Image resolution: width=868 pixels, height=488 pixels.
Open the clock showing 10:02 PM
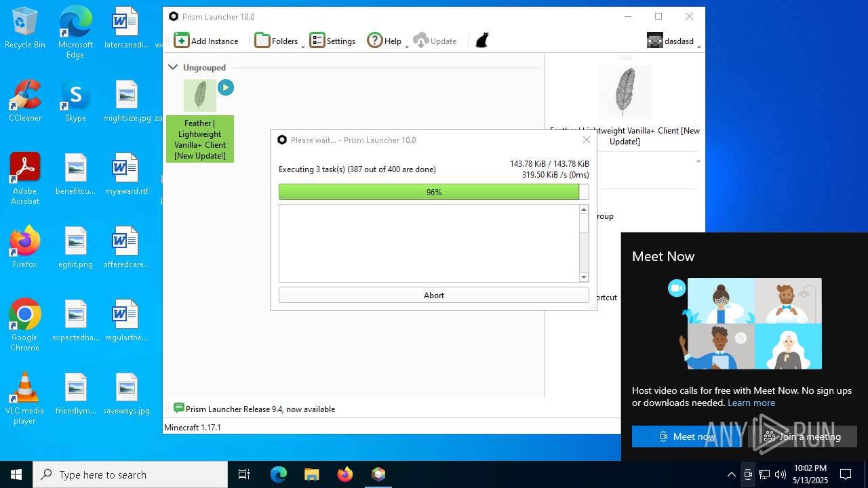pyautogui.click(x=810, y=474)
